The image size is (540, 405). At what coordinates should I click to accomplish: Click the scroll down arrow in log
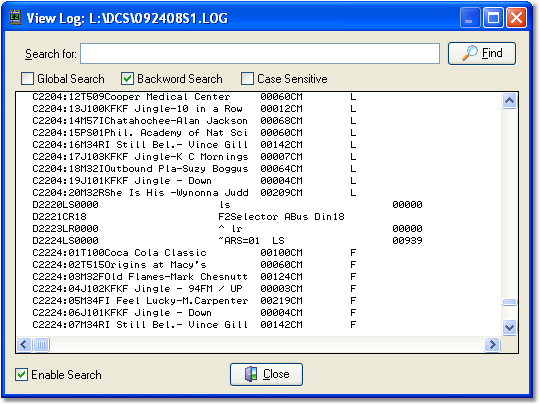click(x=509, y=327)
